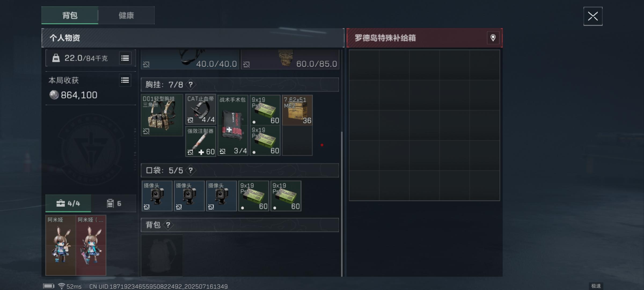Image resolution: width=644 pixels, height=290 pixels.
Task: Select the container tab showing 6
Action: pyautogui.click(x=114, y=203)
